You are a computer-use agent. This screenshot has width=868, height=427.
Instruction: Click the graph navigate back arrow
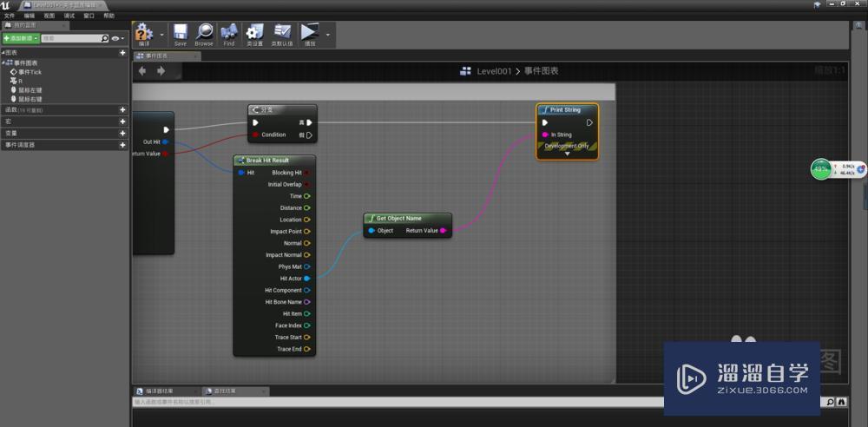(x=142, y=71)
